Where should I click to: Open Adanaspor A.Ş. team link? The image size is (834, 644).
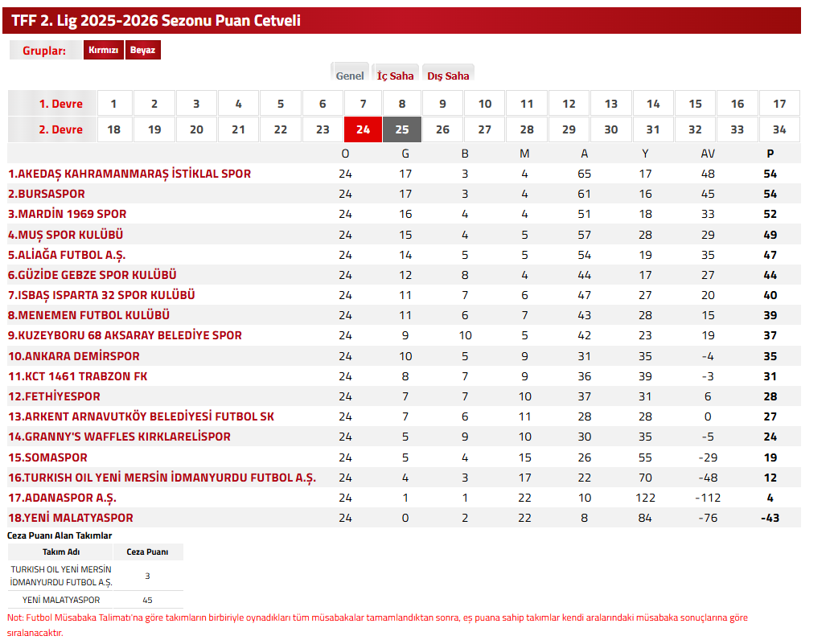coord(63,498)
